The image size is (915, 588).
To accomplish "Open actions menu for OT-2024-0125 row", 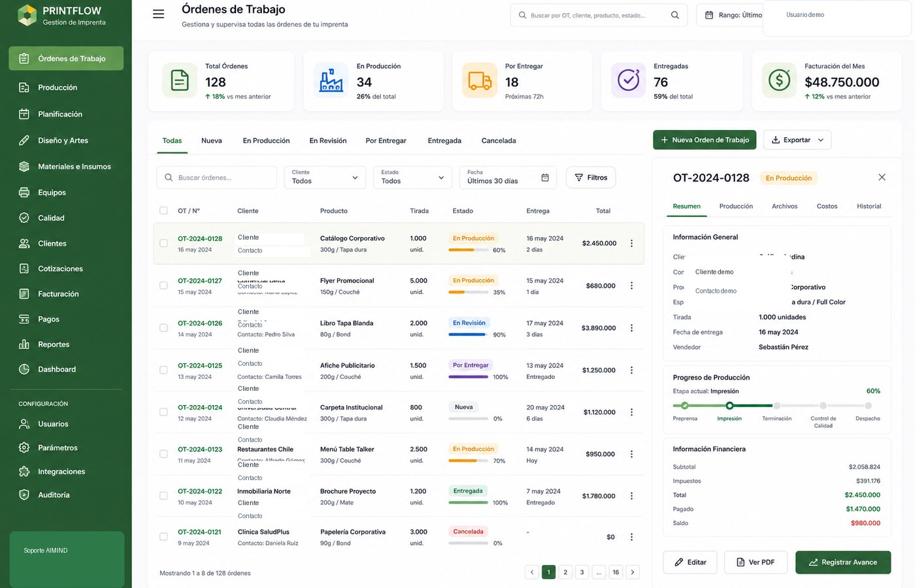I will [631, 370].
